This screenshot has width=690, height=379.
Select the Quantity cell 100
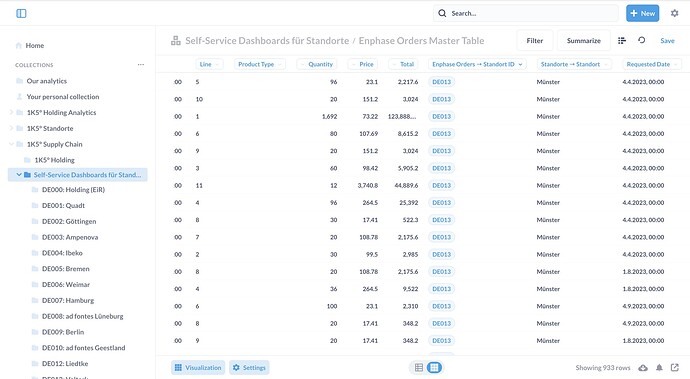[332, 306]
